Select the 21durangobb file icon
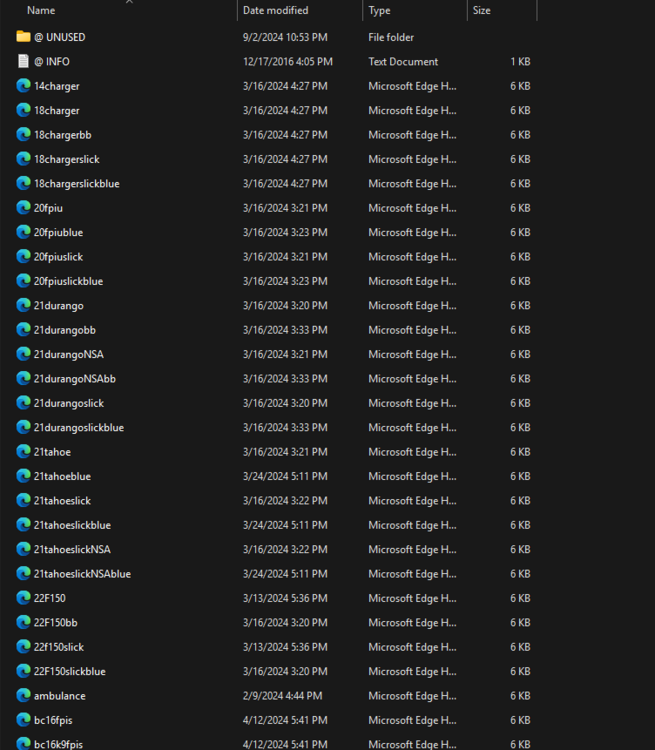This screenshot has width=655, height=750. point(23,330)
